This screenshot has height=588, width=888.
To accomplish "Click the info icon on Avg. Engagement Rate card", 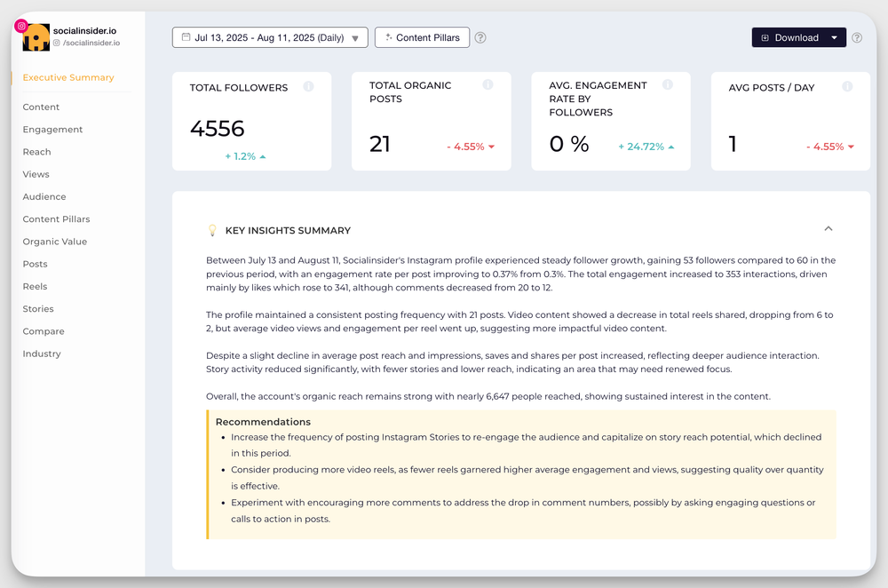I will pyautogui.click(x=668, y=84).
